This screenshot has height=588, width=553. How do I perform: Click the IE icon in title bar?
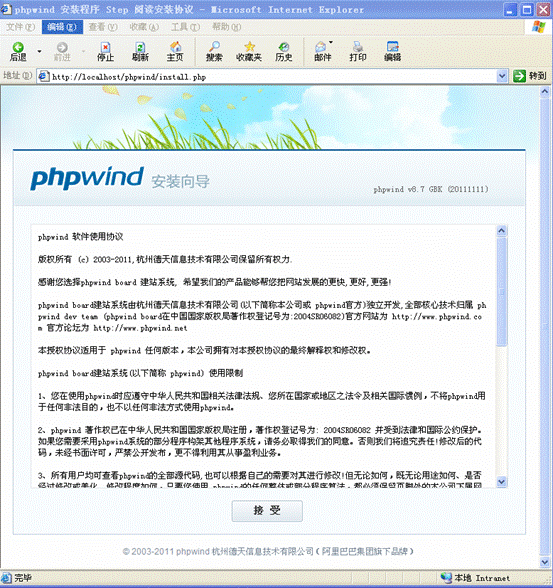pos(6,9)
